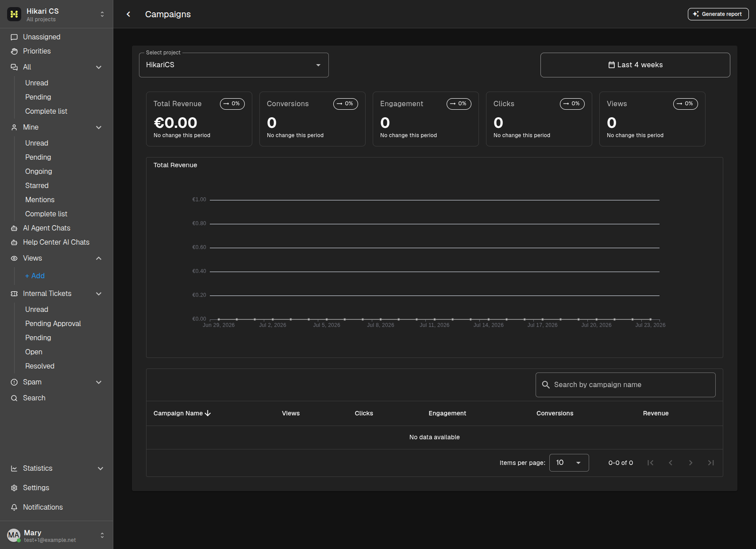Click the Jul 11, 2026 chart label
The height and width of the screenshot is (549, 756).
click(434, 325)
